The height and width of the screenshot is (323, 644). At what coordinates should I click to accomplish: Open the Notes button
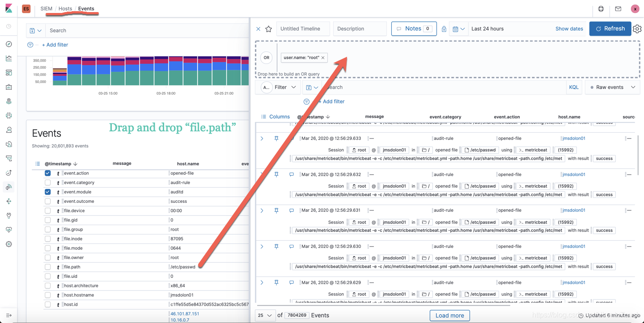click(414, 29)
